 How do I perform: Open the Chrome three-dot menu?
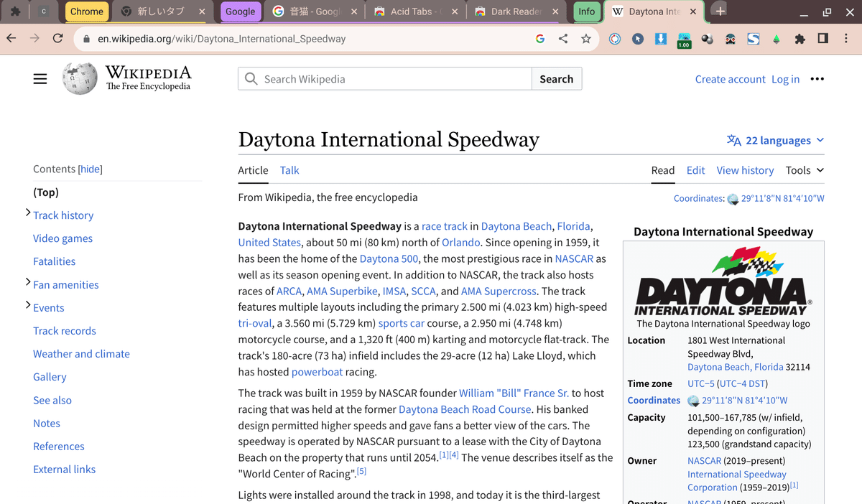pyautogui.click(x=846, y=39)
